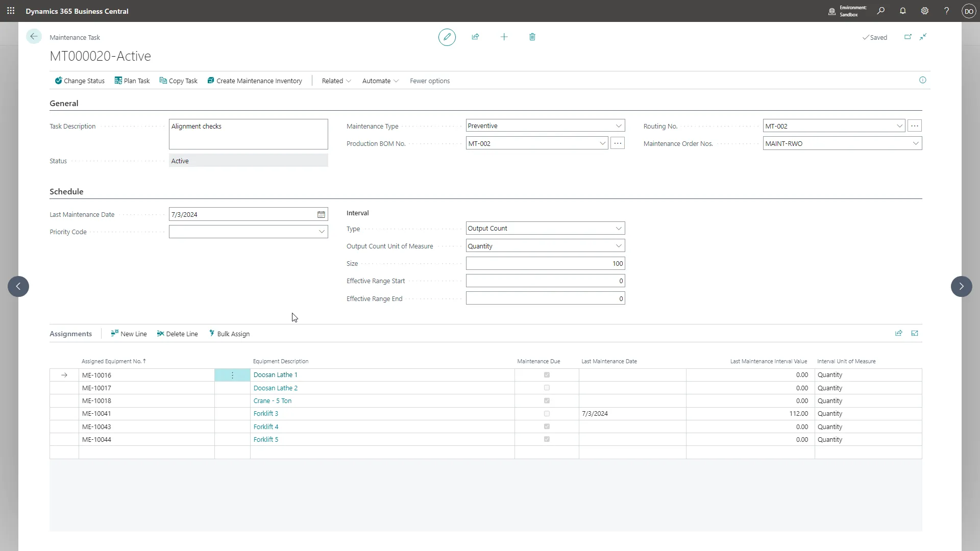Open the Related menu

click(x=336, y=81)
